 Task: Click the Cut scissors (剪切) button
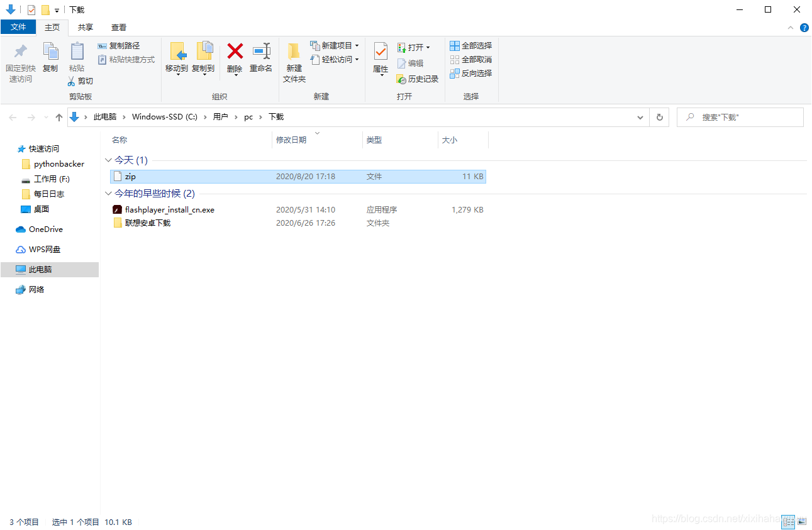(81, 81)
